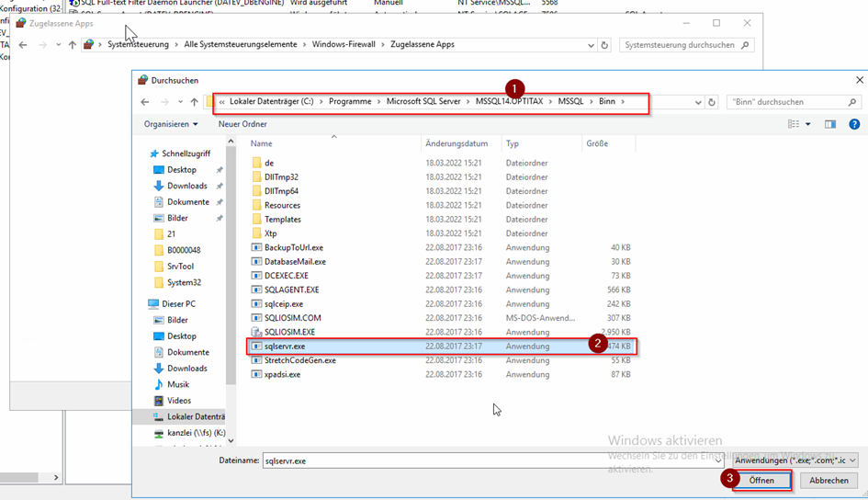Screen dimensions: 868x500
Task: Open the Downloads folder under Schnellzugriff
Action: 186,186
